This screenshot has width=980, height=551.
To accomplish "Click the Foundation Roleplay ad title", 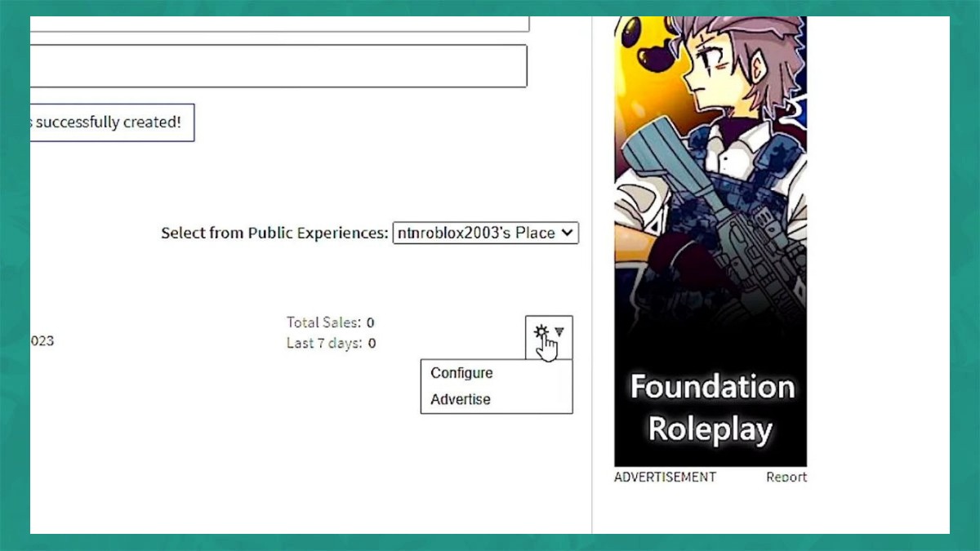I will click(710, 407).
